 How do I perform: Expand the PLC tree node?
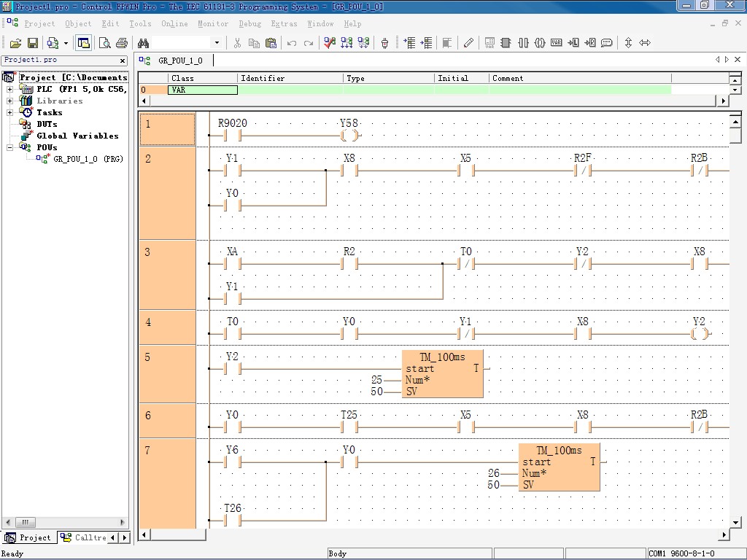[x=10, y=90]
